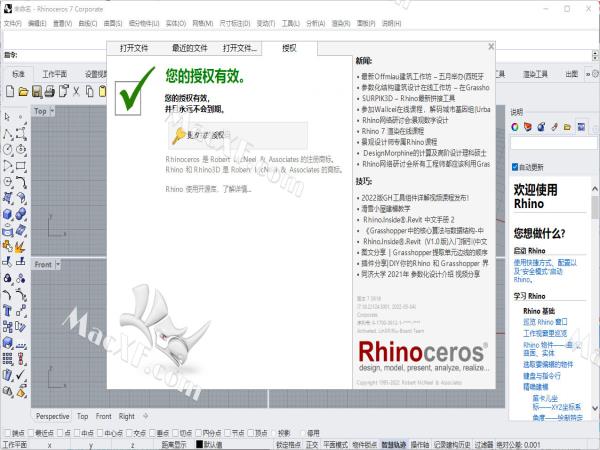600x450 pixels.
Task: Open the 曲线(C) menu
Action: click(x=88, y=23)
